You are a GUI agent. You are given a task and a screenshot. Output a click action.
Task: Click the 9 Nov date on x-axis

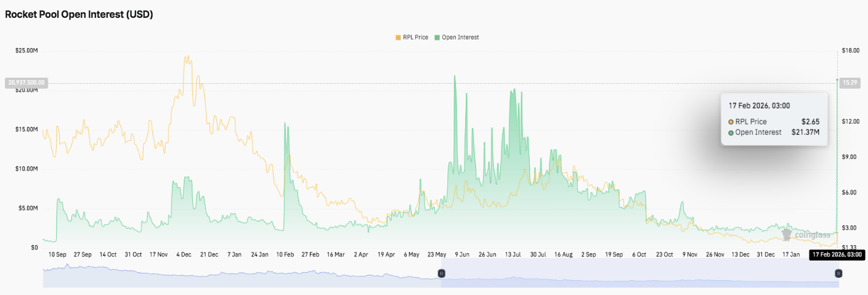[689, 254]
